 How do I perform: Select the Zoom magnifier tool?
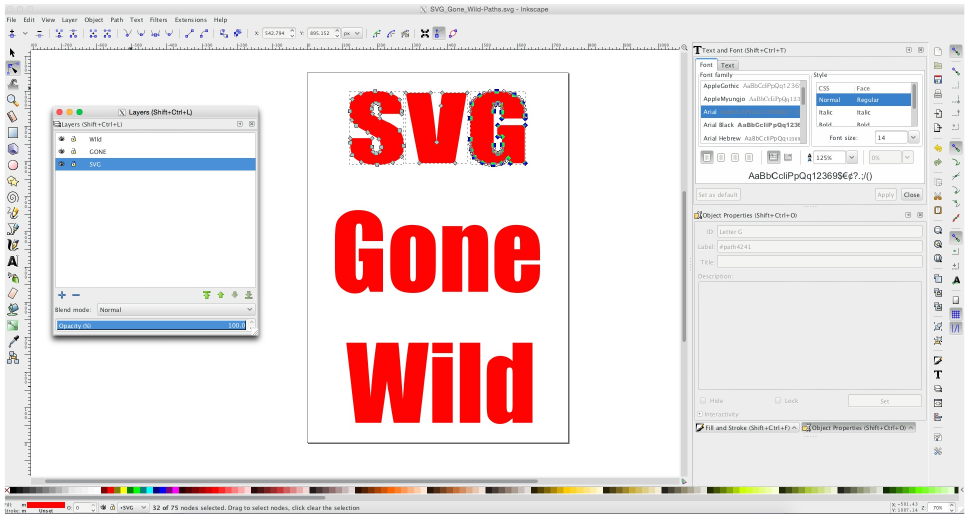[12, 100]
